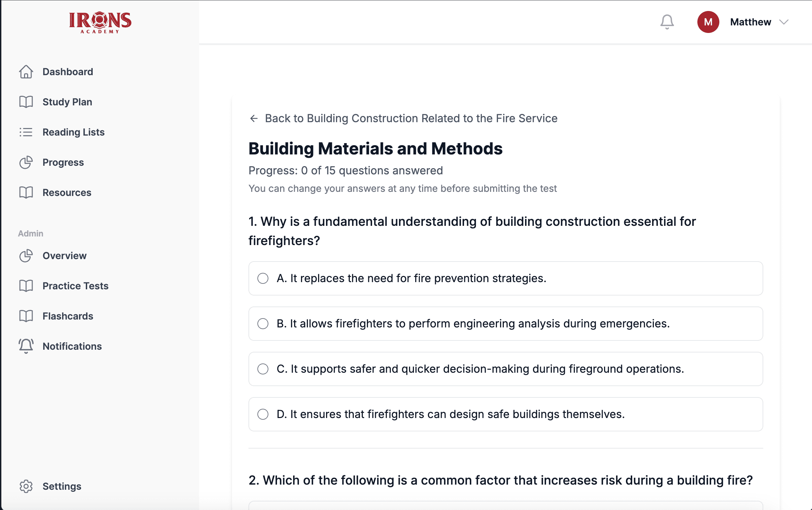Select the Study Plan book icon
812x510 pixels.
[26, 102]
